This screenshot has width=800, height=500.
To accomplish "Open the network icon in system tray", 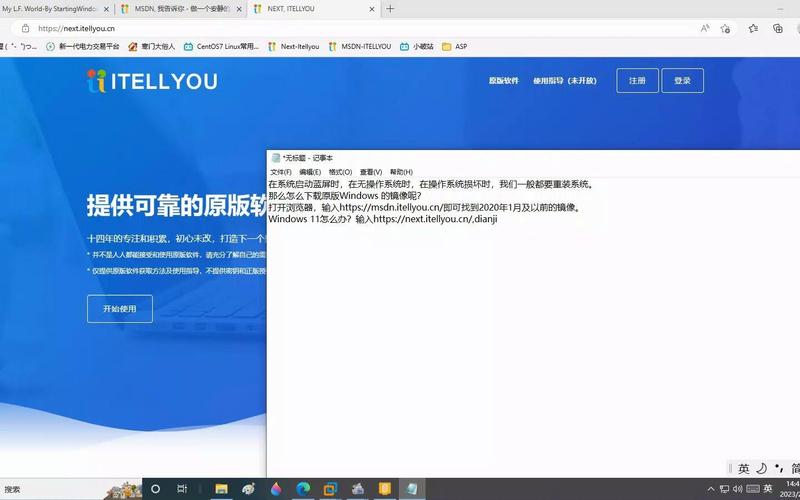I will (x=724, y=489).
